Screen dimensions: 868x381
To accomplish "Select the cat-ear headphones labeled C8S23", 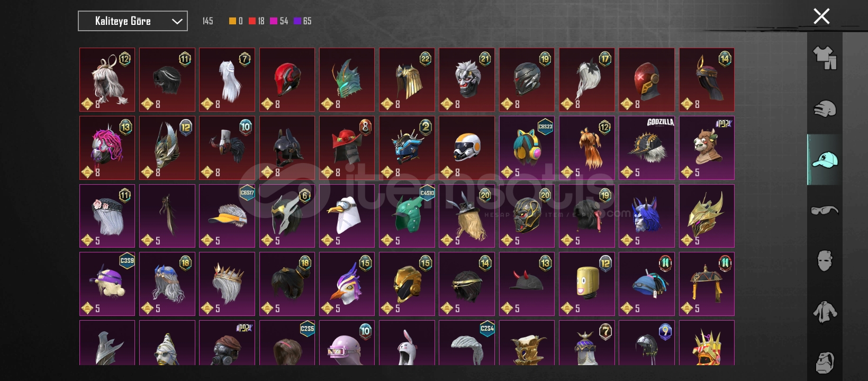I will 527,148.
